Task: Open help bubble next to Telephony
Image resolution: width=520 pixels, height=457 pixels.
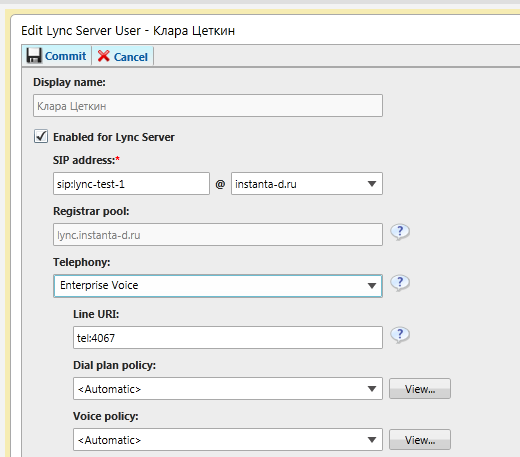Action: [400, 283]
